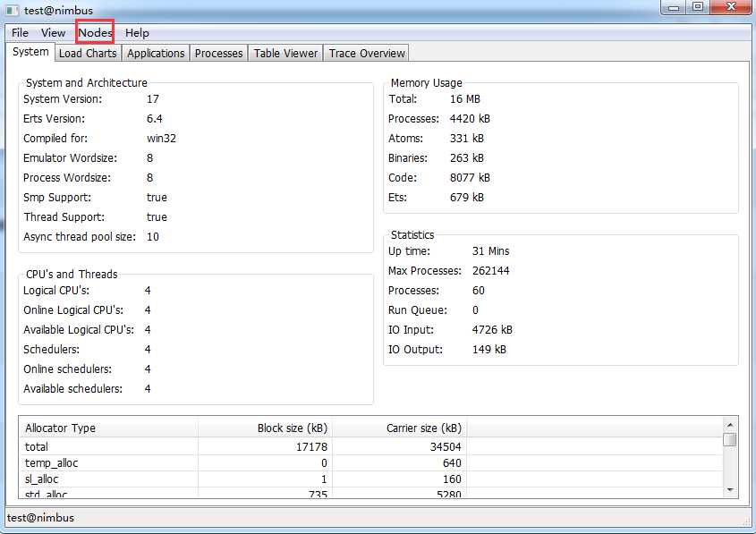Click the allocator list scrollbar thumb
This screenshot has height=534, width=756.
[x=730, y=439]
